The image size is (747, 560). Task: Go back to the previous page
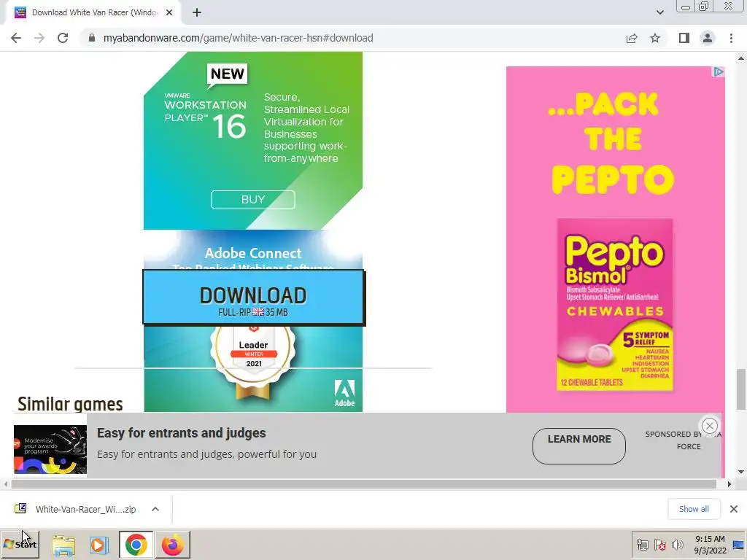16,38
